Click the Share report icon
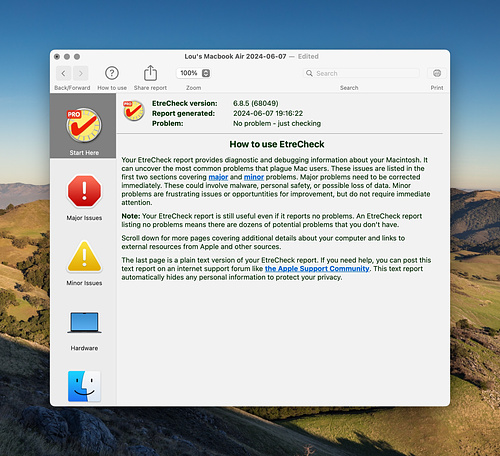The height and width of the screenshot is (456, 500). (x=150, y=73)
